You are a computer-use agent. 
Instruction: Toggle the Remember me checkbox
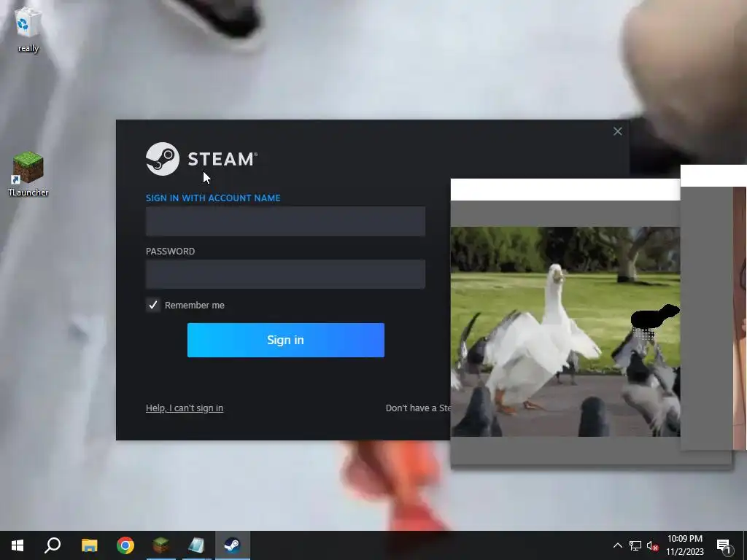coord(153,306)
